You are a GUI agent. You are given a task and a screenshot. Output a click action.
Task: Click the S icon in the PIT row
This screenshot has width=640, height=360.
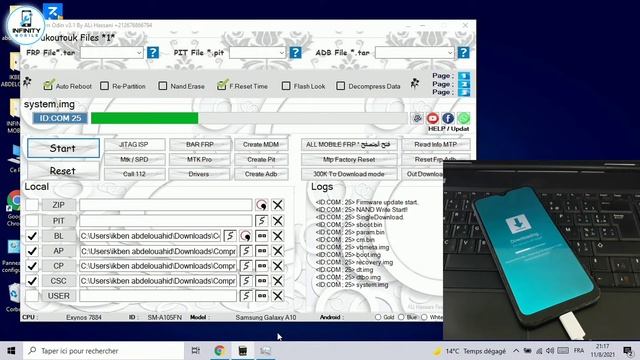coord(262,221)
